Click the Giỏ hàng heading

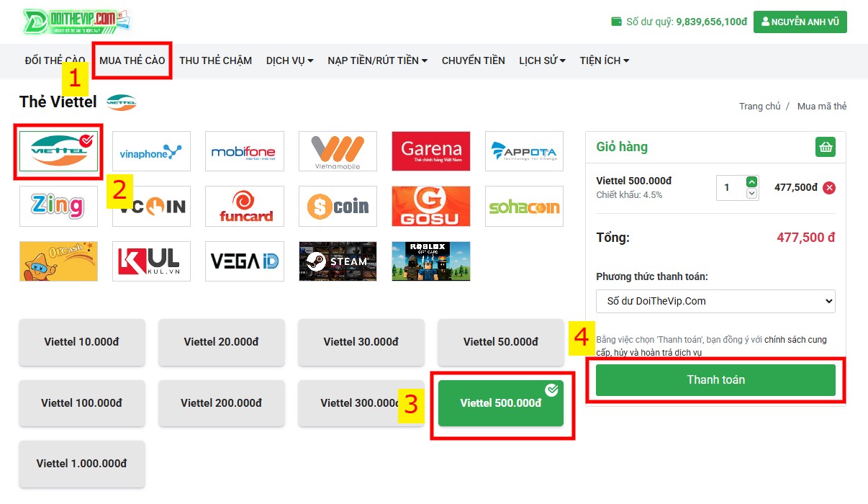point(622,147)
